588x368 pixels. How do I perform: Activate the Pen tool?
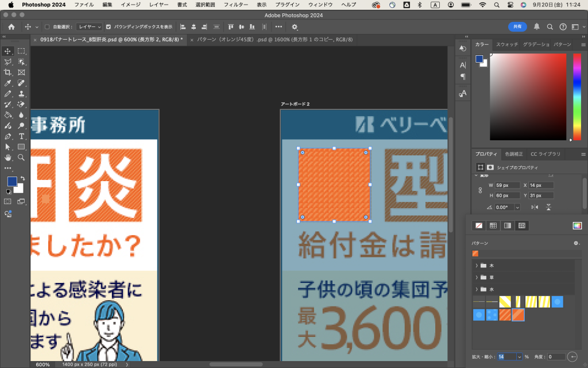tap(8, 136)
